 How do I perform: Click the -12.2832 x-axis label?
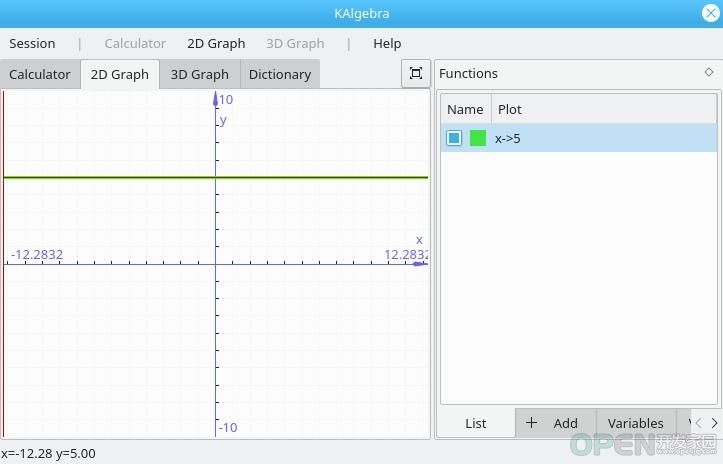point(37,254)
